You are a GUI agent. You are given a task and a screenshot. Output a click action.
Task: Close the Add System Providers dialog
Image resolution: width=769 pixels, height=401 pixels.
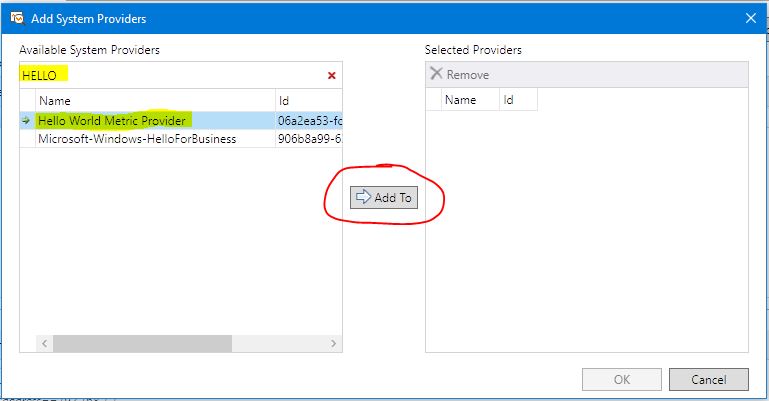pos(750,16)
